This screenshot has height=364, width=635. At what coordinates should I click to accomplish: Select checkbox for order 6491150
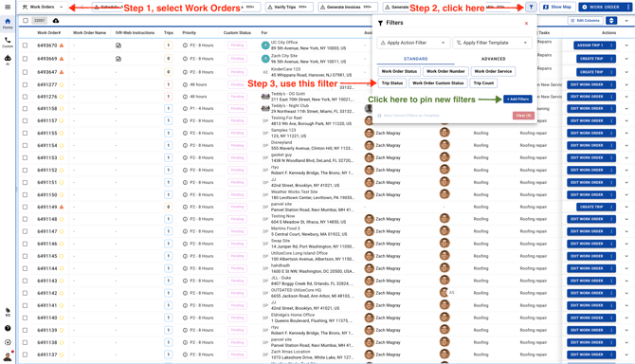click(x=25, y=194)
